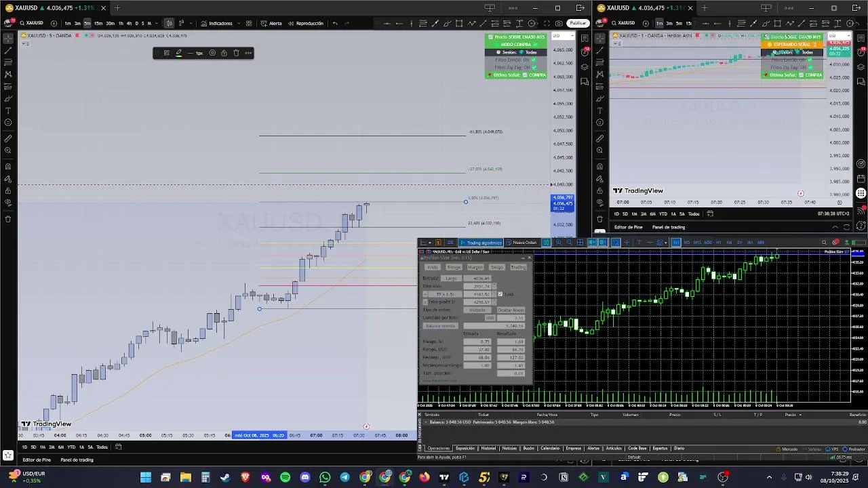
Task: Click zoom in magnifier in MetaTrader toolbar
Action: [559, 243]
